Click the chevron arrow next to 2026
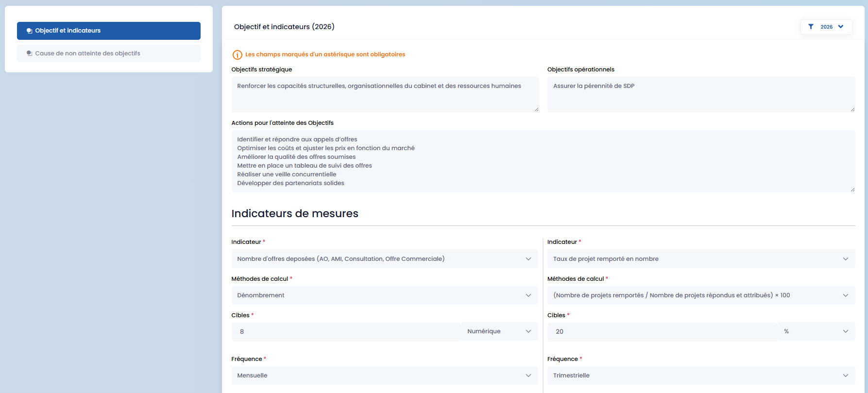Viewport: 868px width, 393px height. click(x=841, y=27)
